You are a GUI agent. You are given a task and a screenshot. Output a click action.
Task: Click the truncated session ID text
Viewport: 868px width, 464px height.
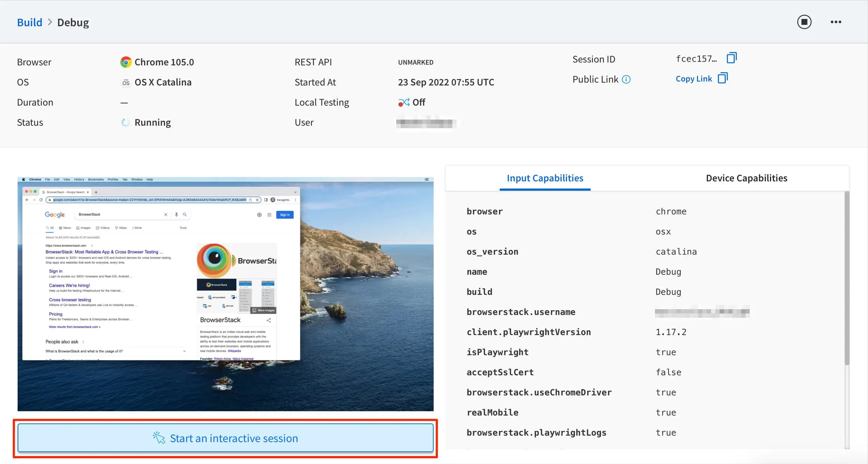[696, 59]
